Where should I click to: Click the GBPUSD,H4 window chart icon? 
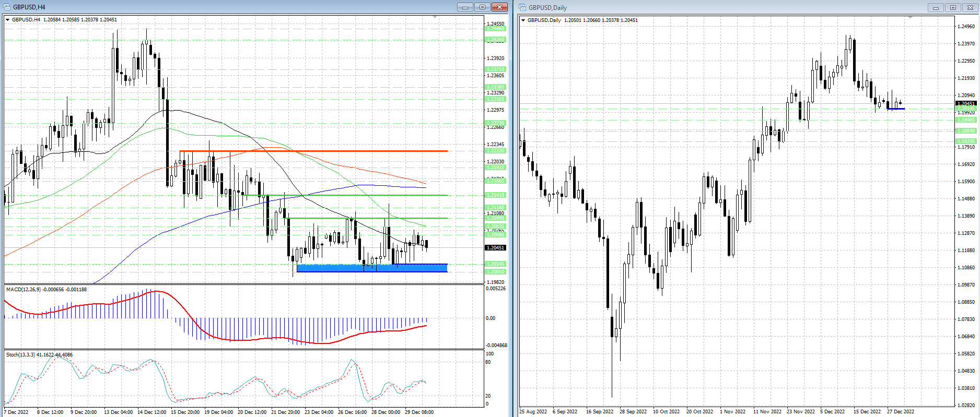pyautogui.click(x=7, y=7)
